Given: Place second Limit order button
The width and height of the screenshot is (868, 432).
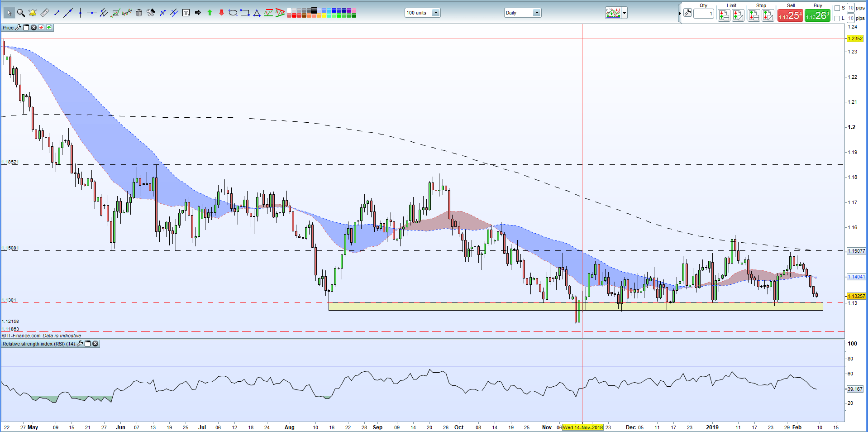Looking at the screenshot, I should click(738, 15).
